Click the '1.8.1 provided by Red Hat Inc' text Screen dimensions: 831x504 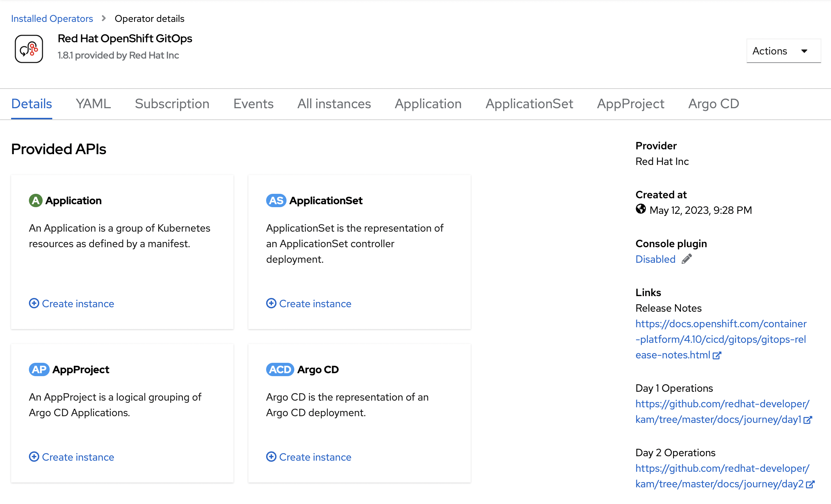pyautogui.click(x=118, y=55)
